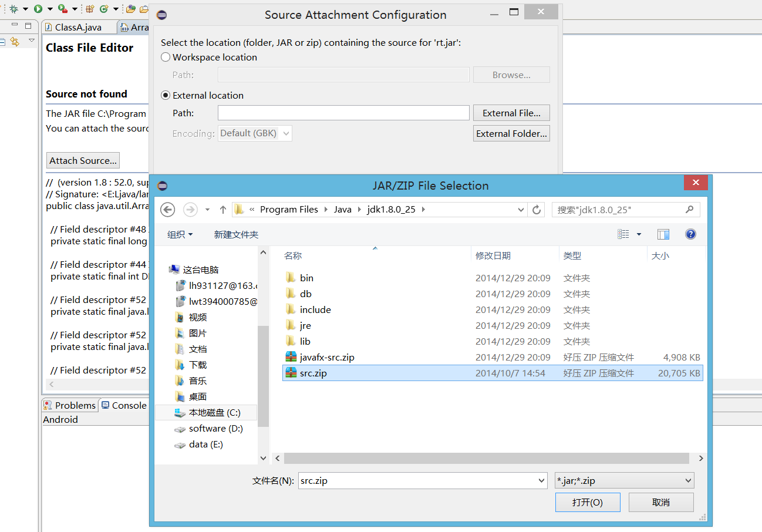Click the Back arrow in file dialog
The height and width of the screenshot is (532, 762).
tap(167, 210)
